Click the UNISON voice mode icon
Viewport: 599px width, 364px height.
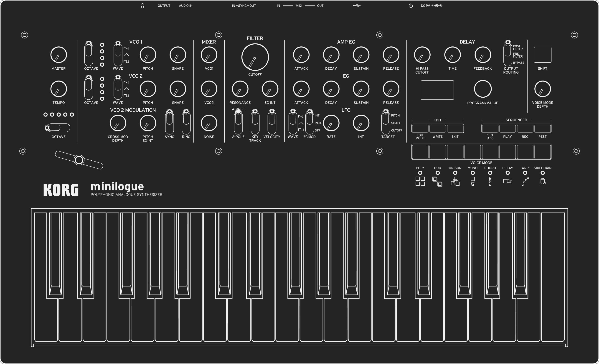pos(455,181)
